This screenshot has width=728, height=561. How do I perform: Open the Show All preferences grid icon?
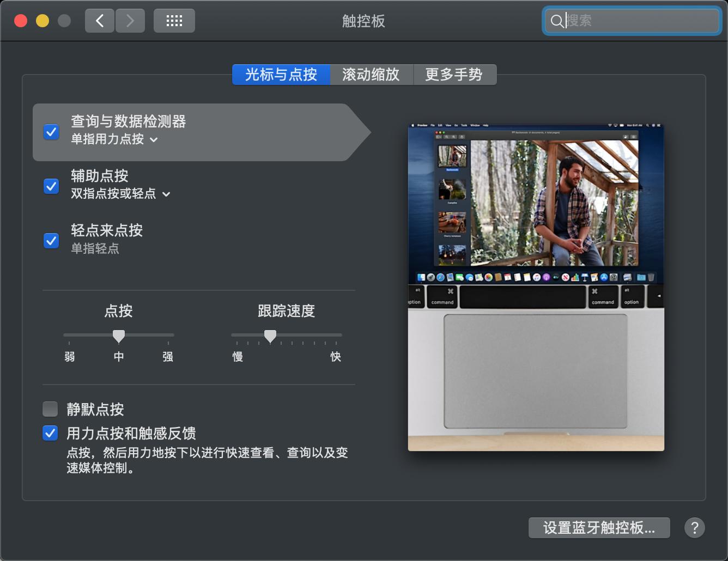174,20
